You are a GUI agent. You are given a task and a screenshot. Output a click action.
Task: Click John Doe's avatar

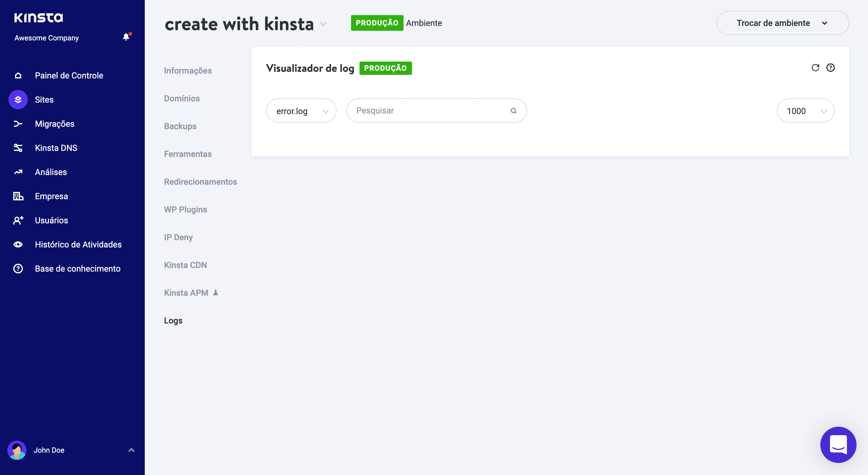point(17,450)
